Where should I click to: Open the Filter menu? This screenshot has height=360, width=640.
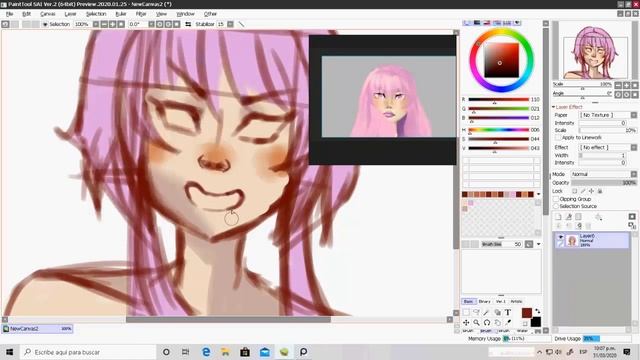tap(141, 14)
